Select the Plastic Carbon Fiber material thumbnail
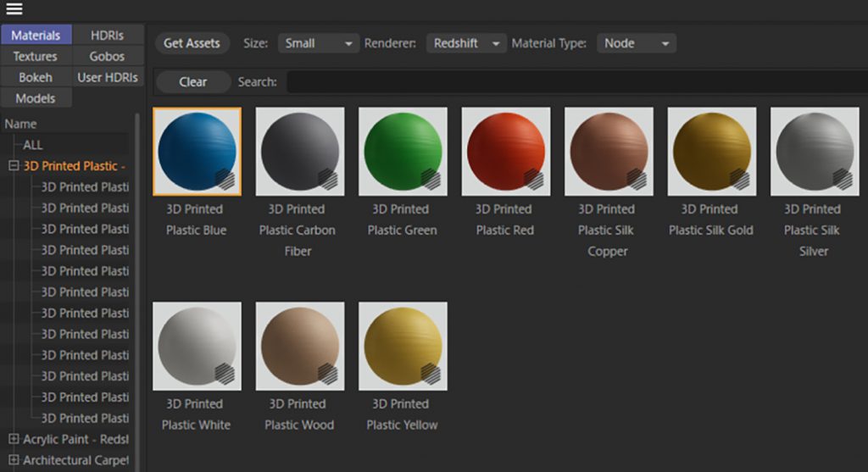 pyautogui.click(x=300, y=151)
